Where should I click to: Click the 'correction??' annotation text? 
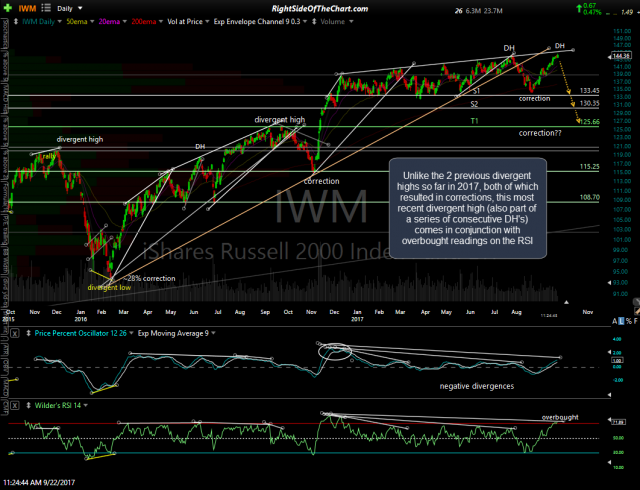(540, 133)
